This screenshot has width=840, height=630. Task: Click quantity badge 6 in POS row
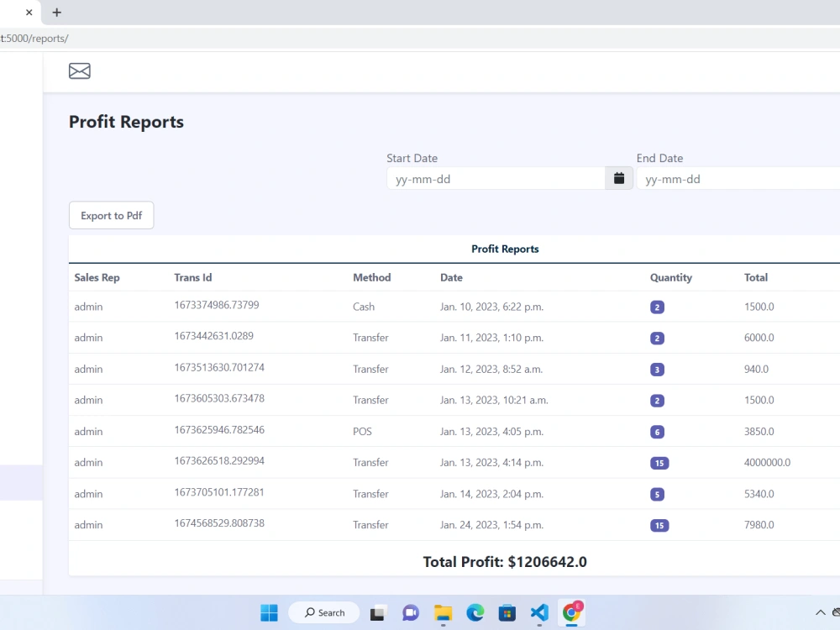(658, 432)
